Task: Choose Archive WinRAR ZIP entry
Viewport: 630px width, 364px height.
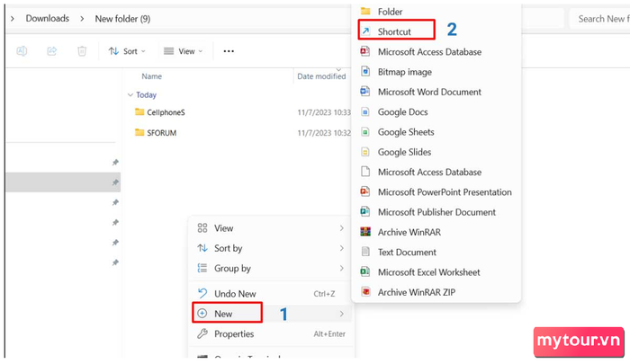Action: (436, 293)
